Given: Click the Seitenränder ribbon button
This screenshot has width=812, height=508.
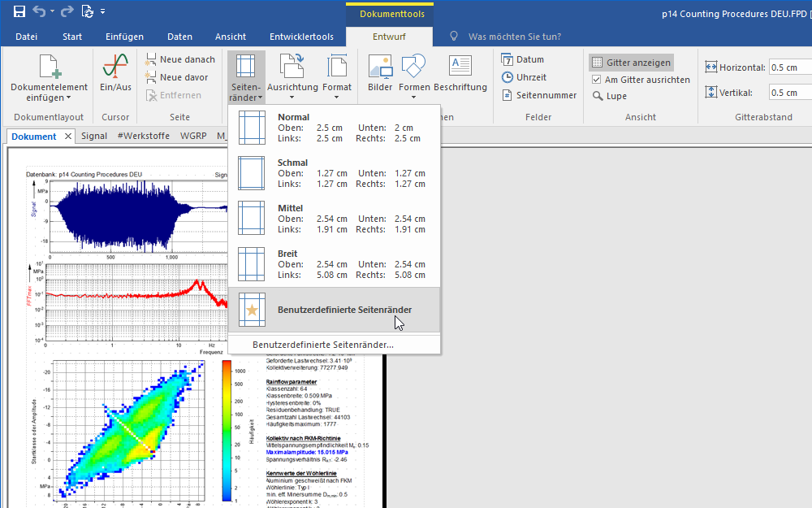Looking at the screenshot, I should [246, 78].
